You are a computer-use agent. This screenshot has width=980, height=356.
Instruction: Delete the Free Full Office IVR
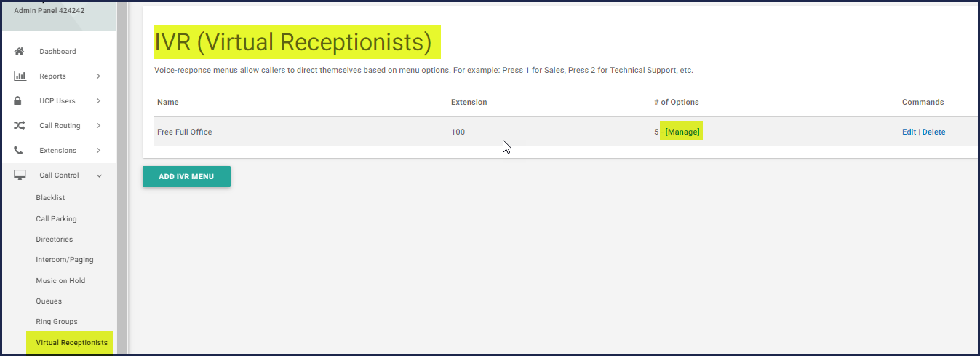point(933,132)
